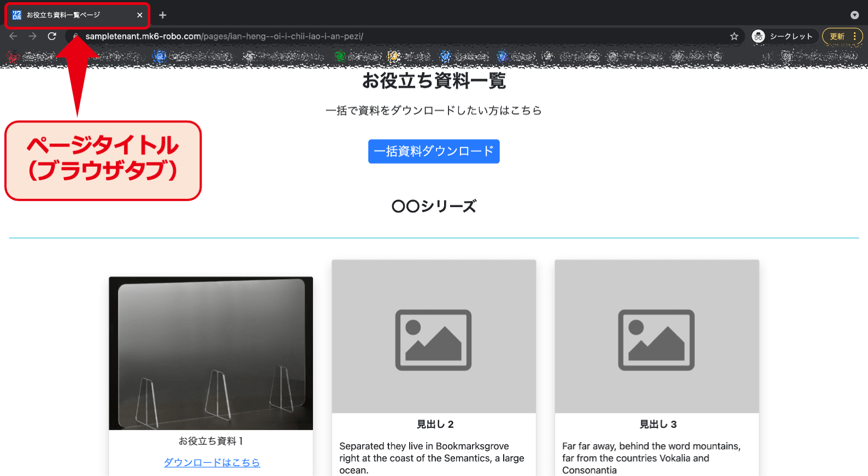
Task: Close the お役立ち資料一覧ページ browser tab
Action: 140,15
